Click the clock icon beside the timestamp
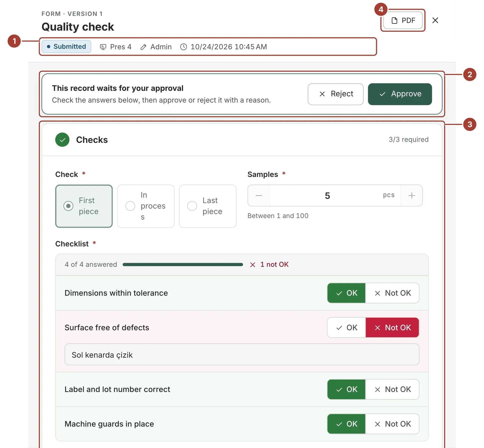Viewport: 484px width, 448px height. click(183, 47)
